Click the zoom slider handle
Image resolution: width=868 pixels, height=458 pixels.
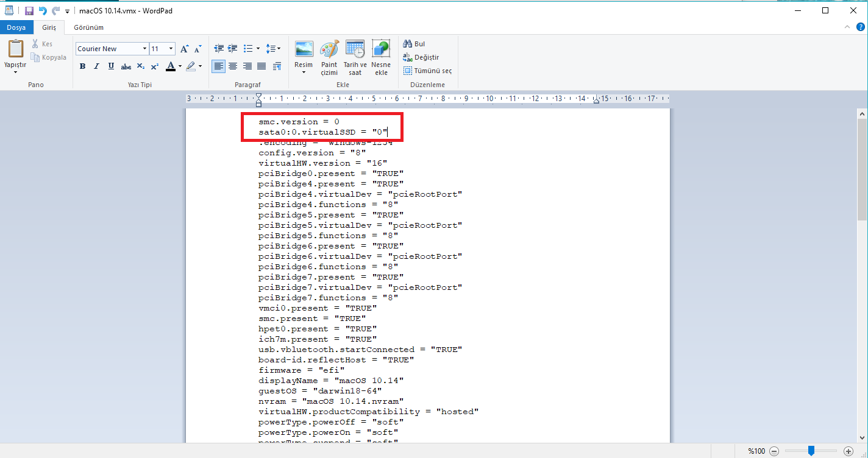tap(811, 451)
